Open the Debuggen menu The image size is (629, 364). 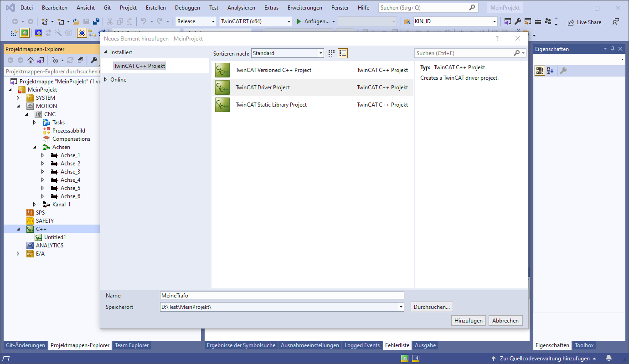tap(187, 8)
